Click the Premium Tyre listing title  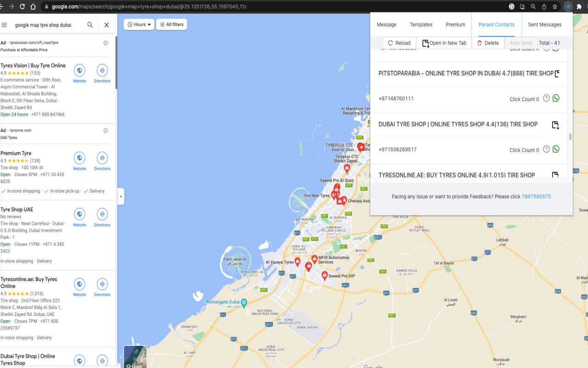(x=16, y=153)
